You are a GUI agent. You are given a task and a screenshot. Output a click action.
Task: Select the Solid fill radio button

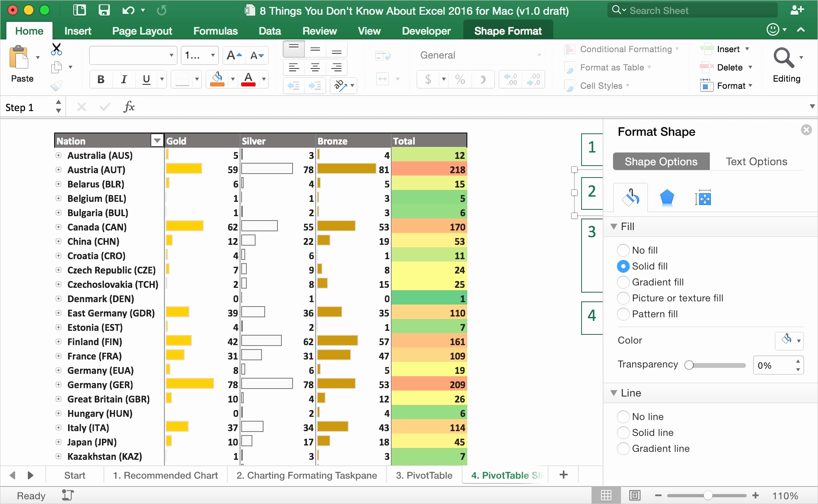[x=623, y=266]
